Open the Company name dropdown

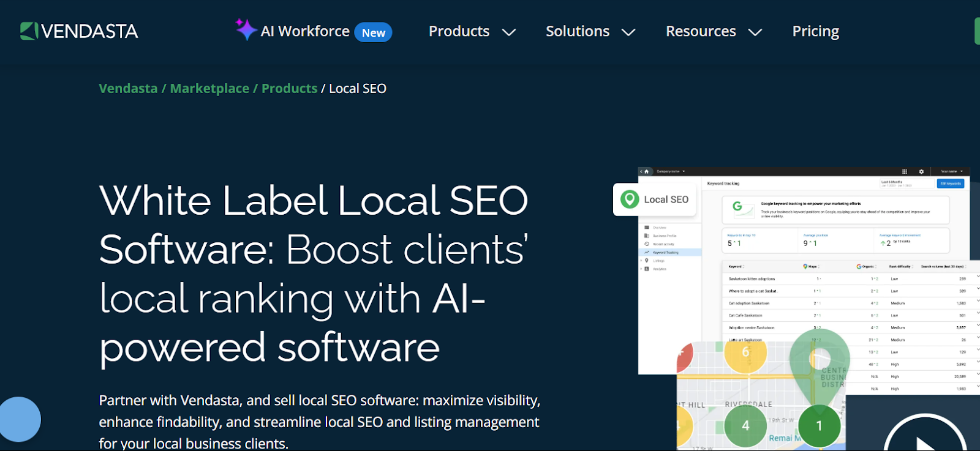[x=671, y=171]
